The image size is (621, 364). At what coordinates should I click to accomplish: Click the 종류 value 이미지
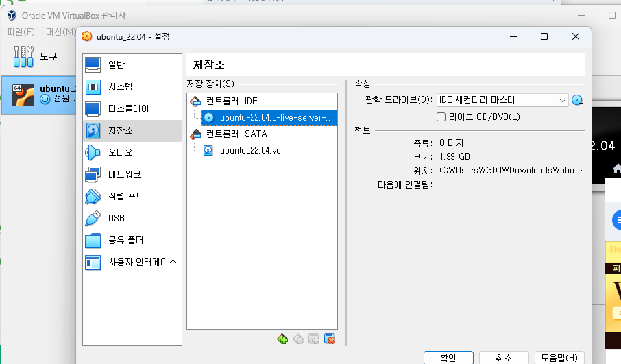click(452, 143)
